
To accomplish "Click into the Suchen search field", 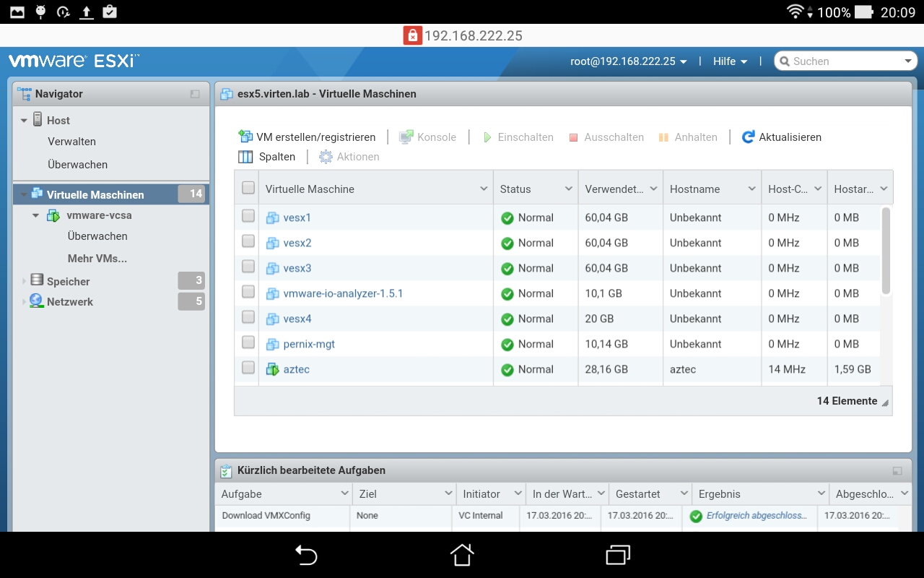I will pyautogui.click(x=845, y=61).
